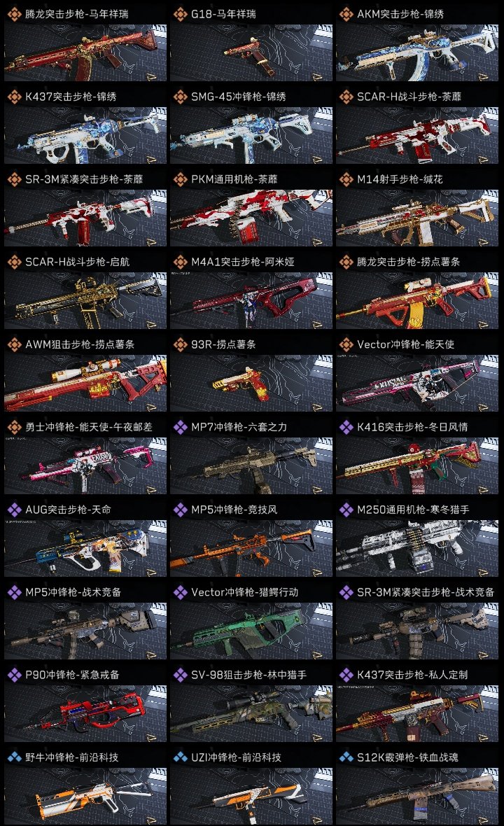
Task: Select the SCAR-H战斗步枪-启航 gold rifle thumbnail
Action: tap(85, 300)
